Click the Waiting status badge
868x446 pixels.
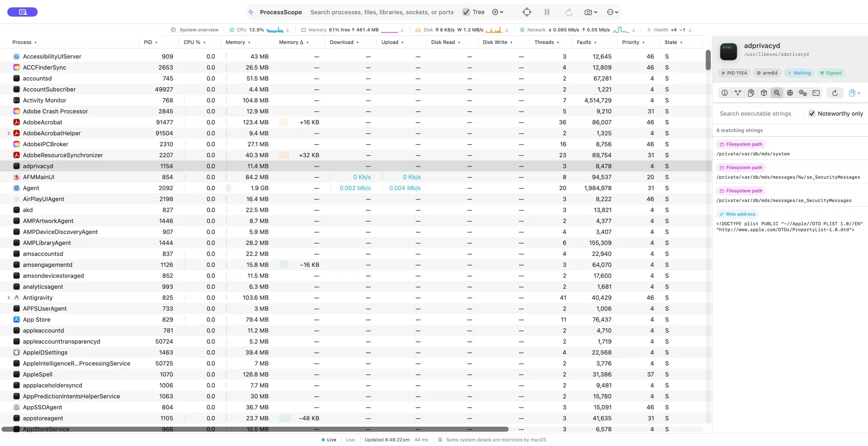[799, 73]
